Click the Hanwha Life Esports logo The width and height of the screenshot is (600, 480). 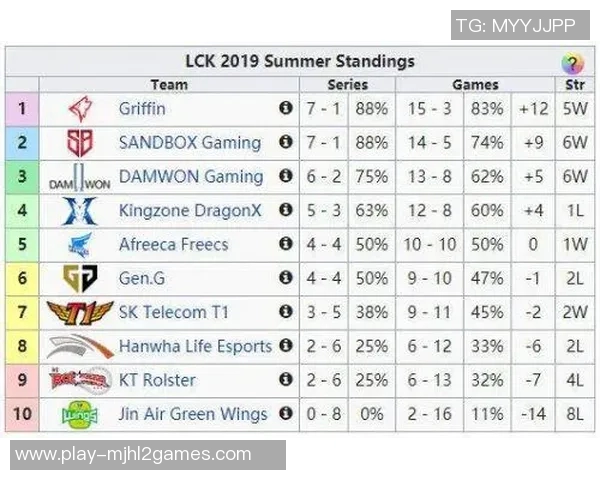click(79, 347)
